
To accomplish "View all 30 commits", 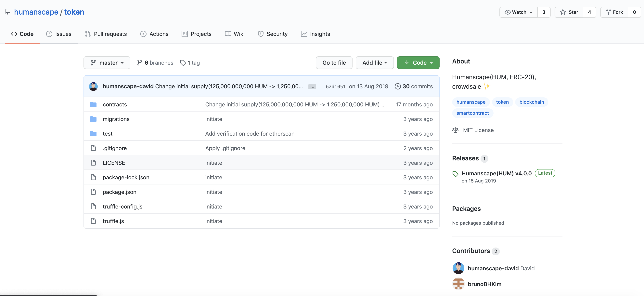I will coord(414,86).
